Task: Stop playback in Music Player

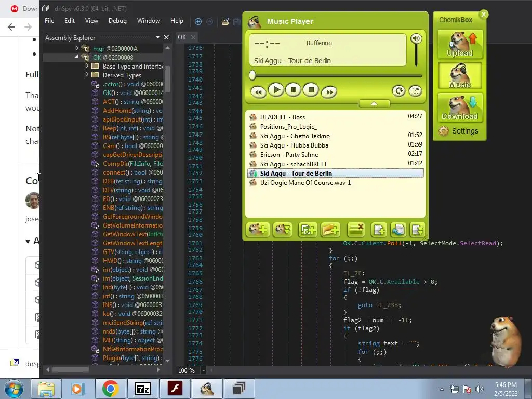Action: pyautogui.click(x=311, y=90)
